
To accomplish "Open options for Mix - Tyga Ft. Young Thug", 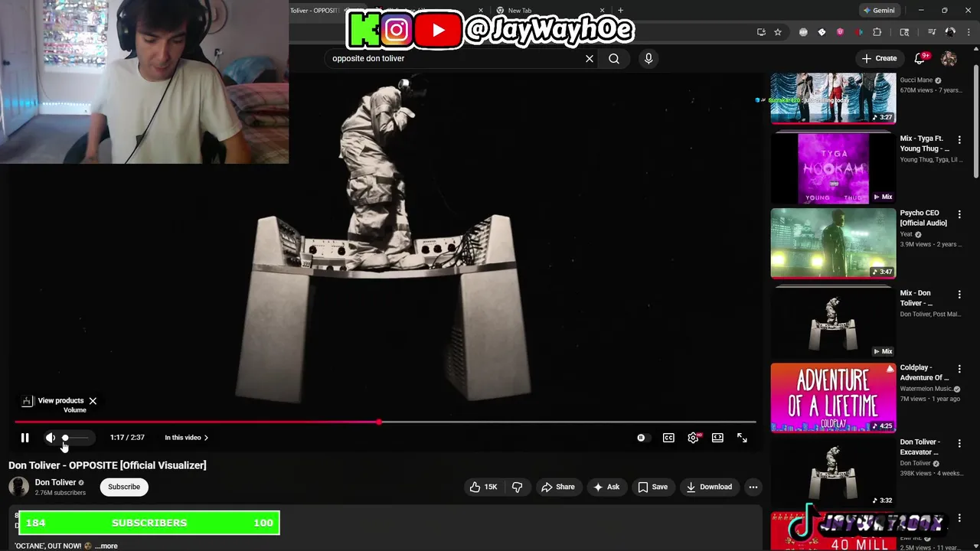I will [x=959, y=140].
